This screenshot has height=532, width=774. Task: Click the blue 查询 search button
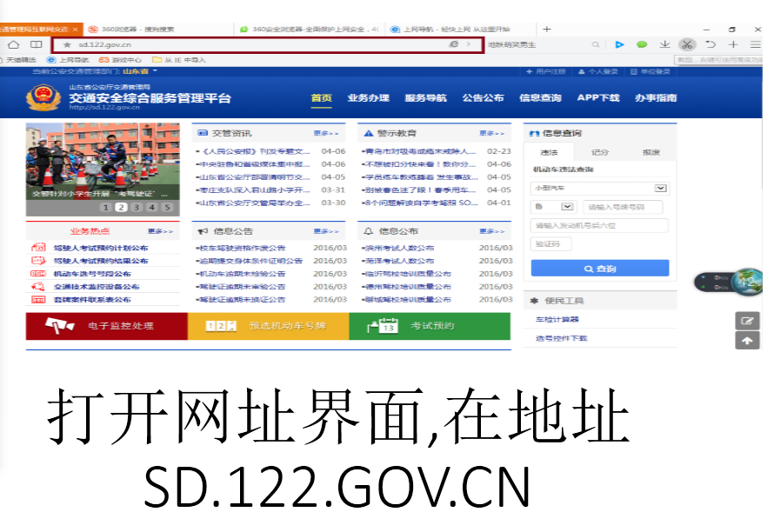point(599,269)
